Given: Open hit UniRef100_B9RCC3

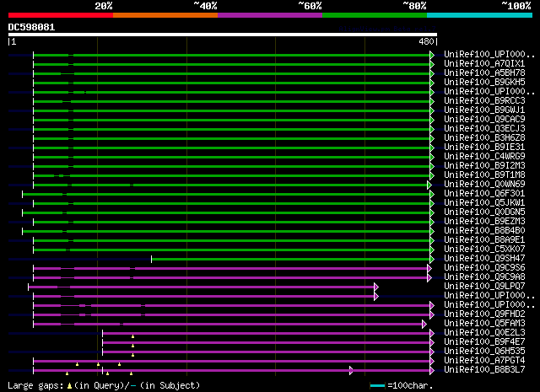Looking at the screenshot, I should [x=484, y=101].
